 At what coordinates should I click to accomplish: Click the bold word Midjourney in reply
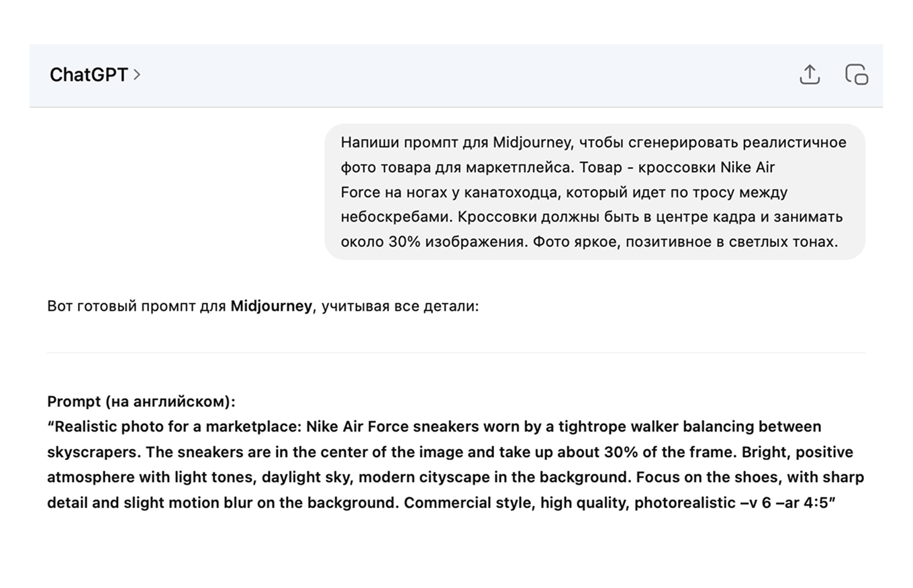[271, 306]
